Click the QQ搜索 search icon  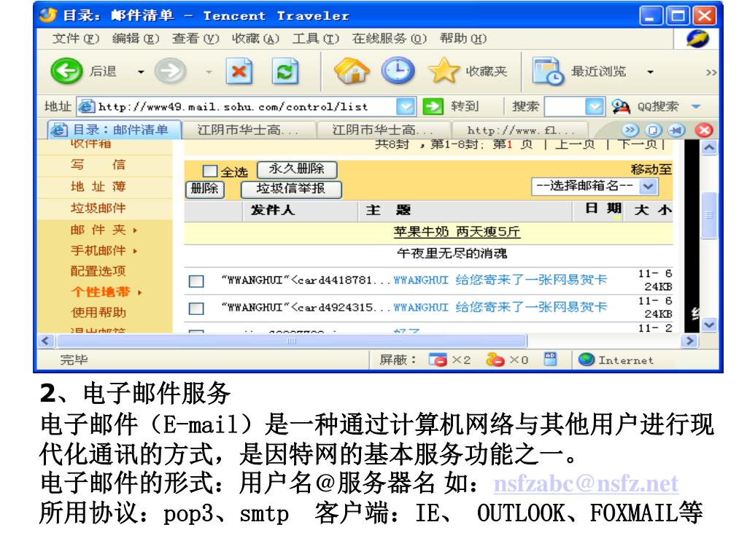(x=621, y=106)
